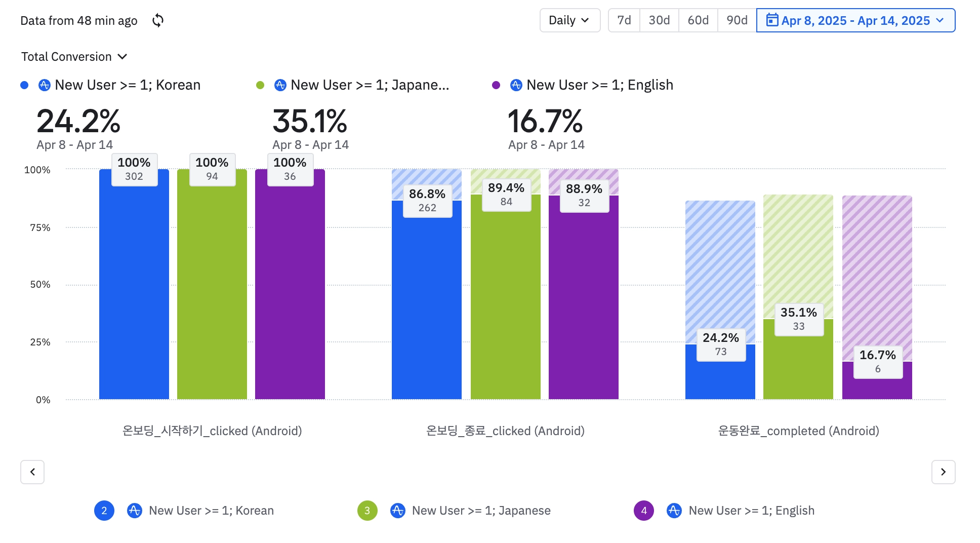Click the Amplitude icon beside top English legend
The image size is (980, 543).
pos(516,85)
